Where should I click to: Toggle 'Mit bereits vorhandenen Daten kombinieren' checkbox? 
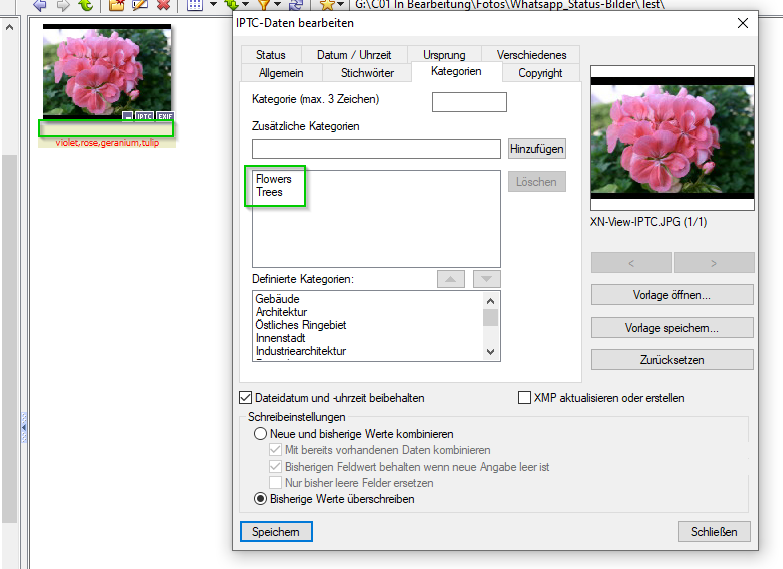[x=275, y=450]
